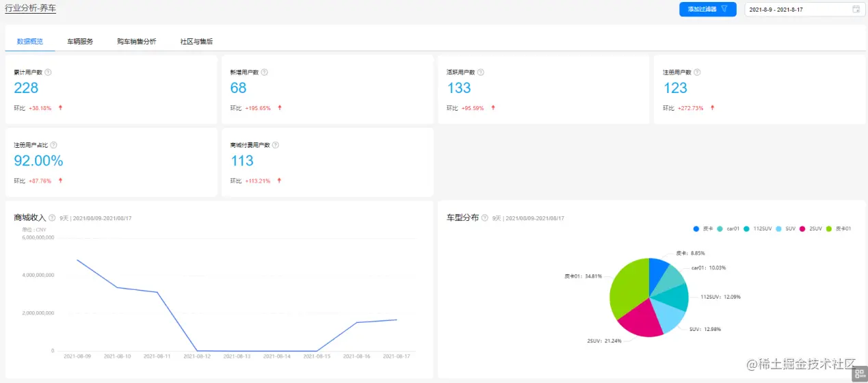The height and width of the screenshot is (383, 868).
Task: Open the 购车销售分析 tab
Action: (x=137, y=42)
